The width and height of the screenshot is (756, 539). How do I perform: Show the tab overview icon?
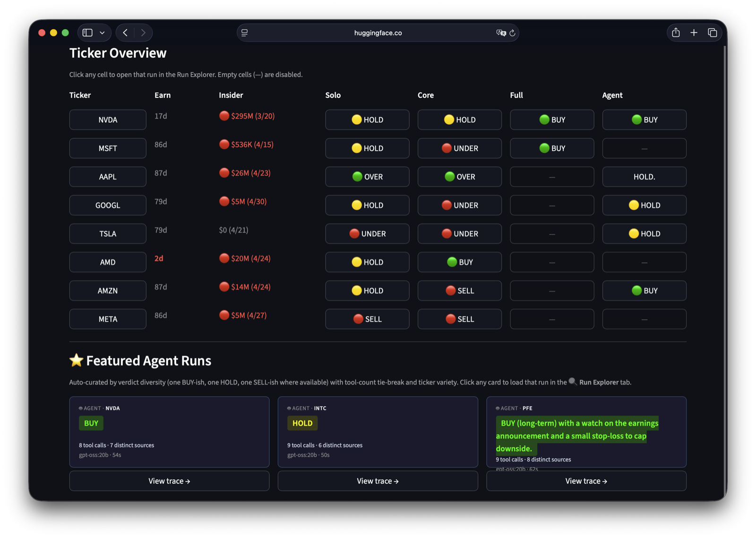(712, 33)
